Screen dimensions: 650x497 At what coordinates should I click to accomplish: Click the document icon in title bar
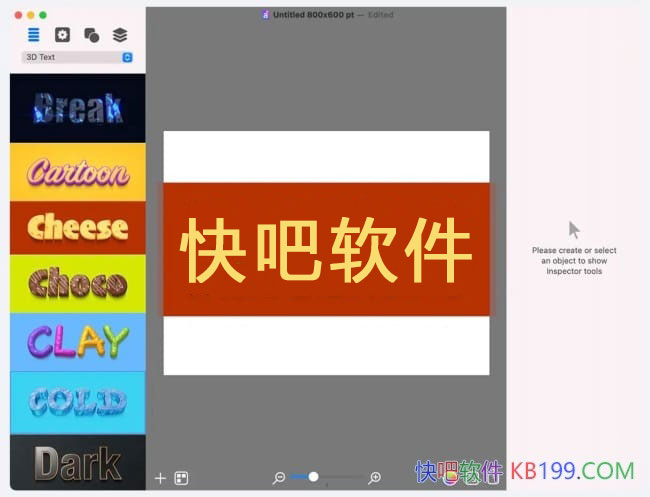click(x=265, y=15)
